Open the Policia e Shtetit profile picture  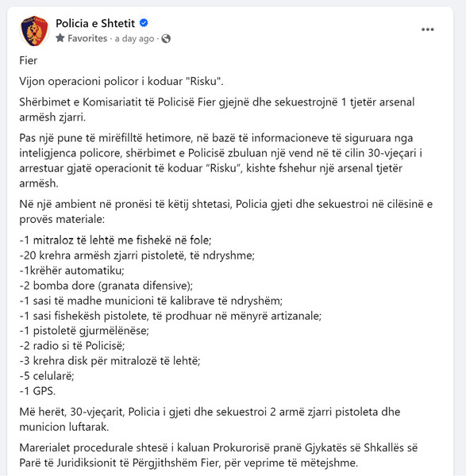[34, 31]
